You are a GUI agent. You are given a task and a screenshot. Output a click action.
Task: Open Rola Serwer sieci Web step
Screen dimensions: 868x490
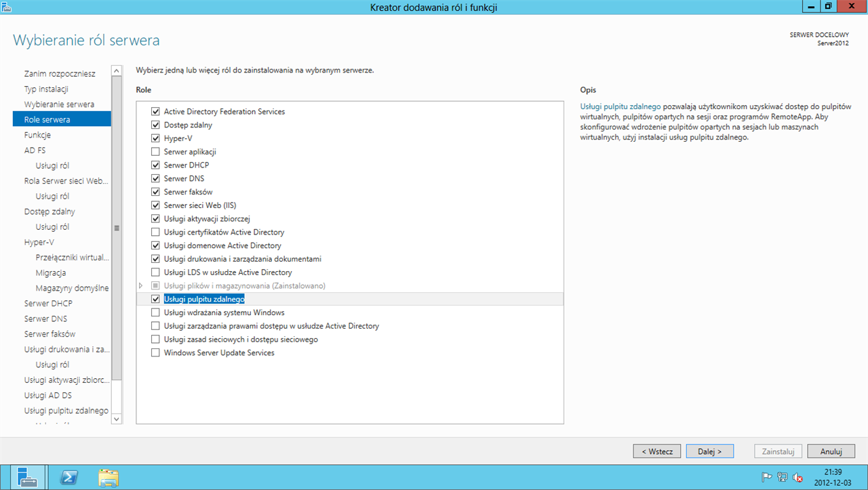[66, 181]
